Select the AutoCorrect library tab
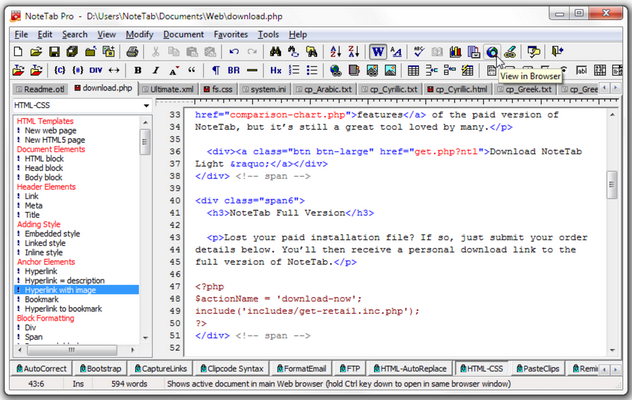This screenshot has height=400, width=632. pos(41,369)
